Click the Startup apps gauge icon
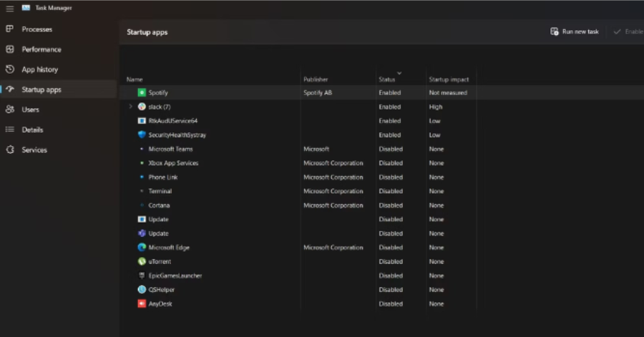This screenshot has width=644, height=337. coord(10,89)
